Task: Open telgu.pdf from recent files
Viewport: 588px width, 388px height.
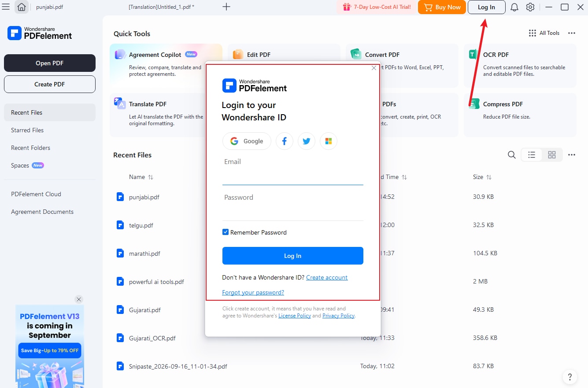Action: click(141, 225)
